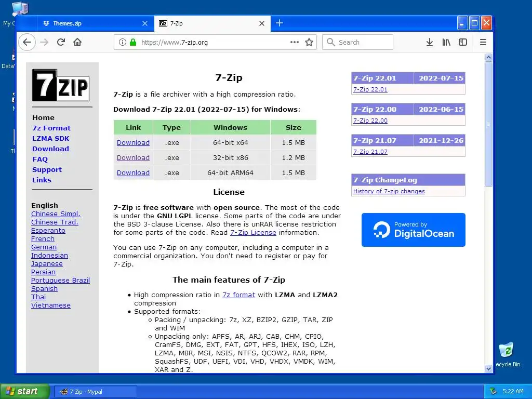
Task: Switch language to Japanese
Action: coord(47,263)
